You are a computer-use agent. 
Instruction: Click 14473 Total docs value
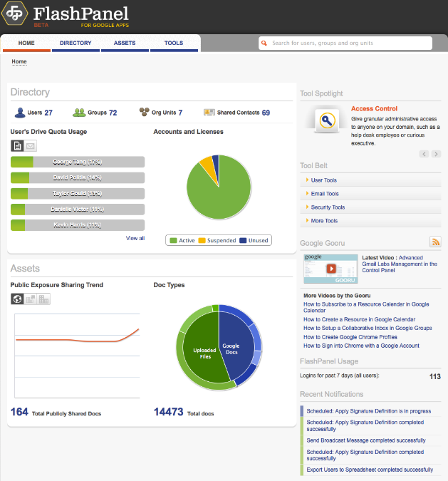pyautogui.click(x=168, y=412)
